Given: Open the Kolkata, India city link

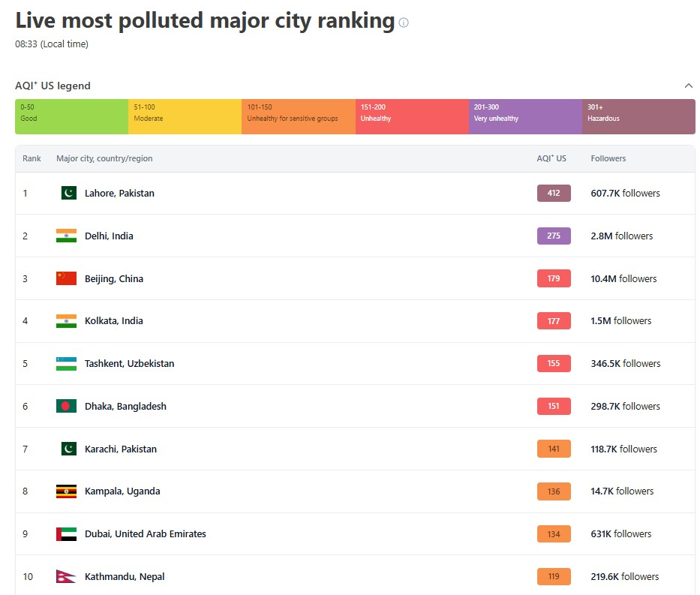Looking at the screenshot, I should click(113, 321).
